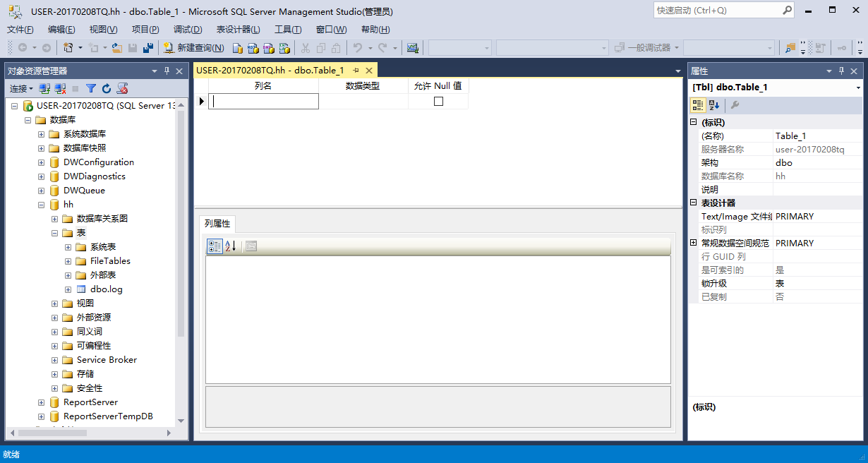
Task: Refresh the Object Explorer tree
Action: pyautogui.click(x=107, y=88)
